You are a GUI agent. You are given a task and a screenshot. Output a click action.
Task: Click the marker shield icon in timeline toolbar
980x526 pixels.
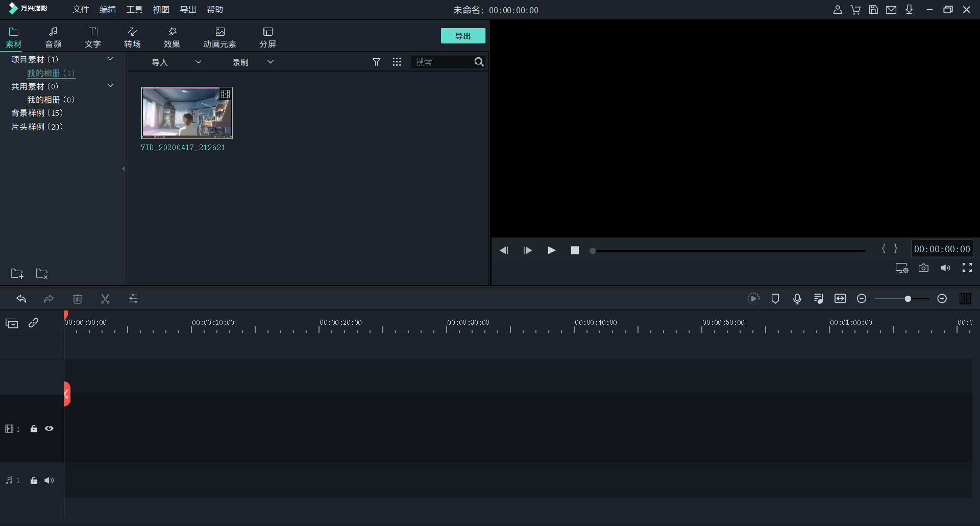[x=775, y=299]
